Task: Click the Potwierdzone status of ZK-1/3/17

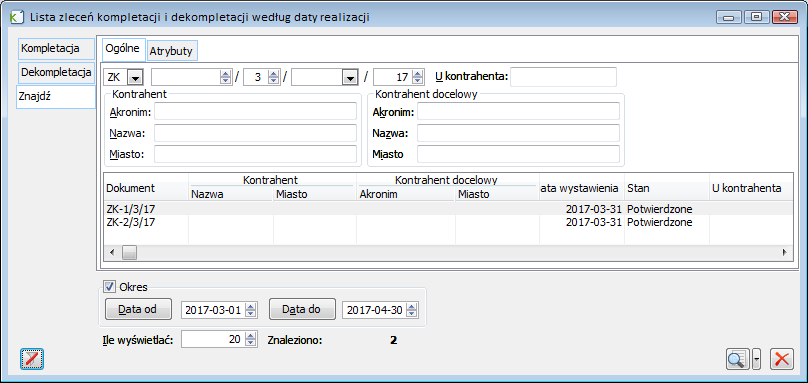Action: pos(660,209)
